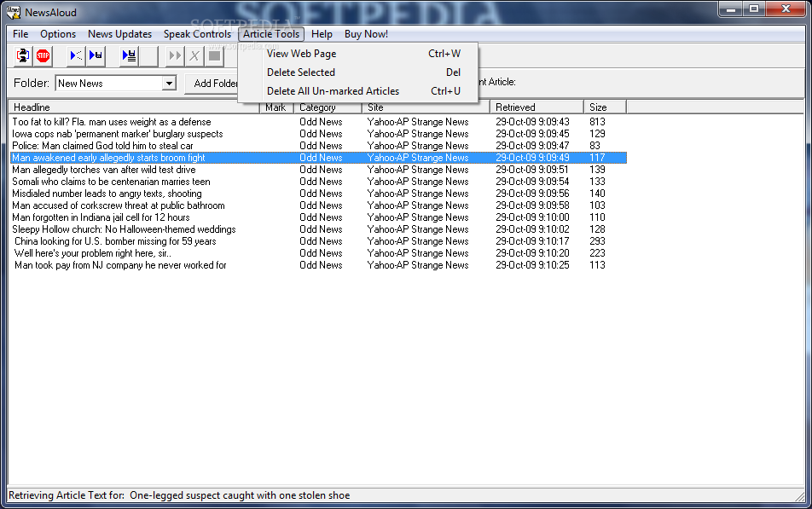Screen dimensions: 812x509
Task: Select 'Misdialed number leads to angry texts' article
Action: [318, 194]
